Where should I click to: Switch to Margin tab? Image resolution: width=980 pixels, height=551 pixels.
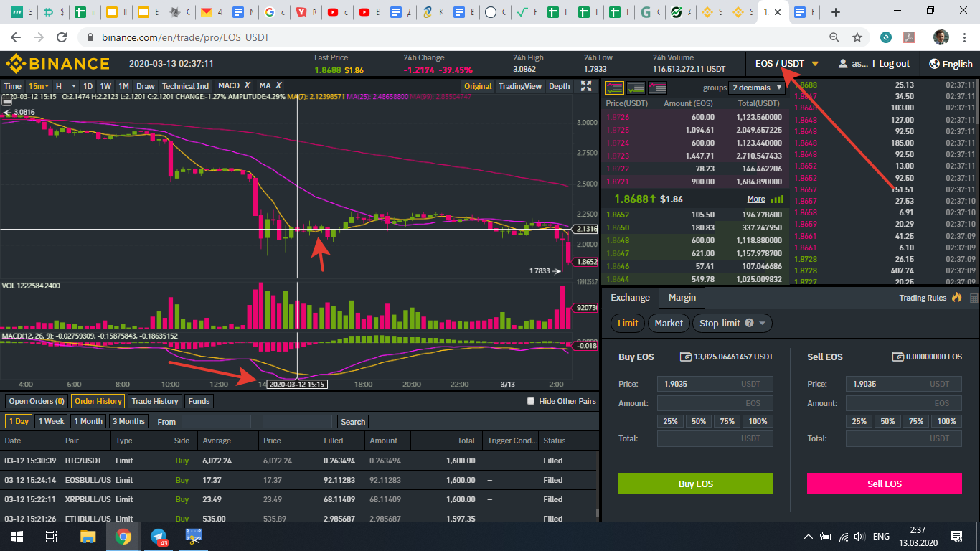(x=682, y=298)
